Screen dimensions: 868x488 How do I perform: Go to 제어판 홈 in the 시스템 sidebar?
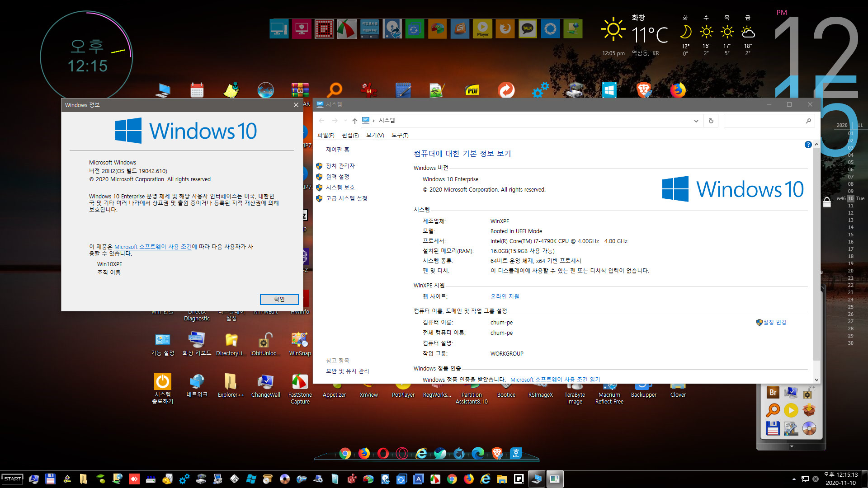(337, 150)
